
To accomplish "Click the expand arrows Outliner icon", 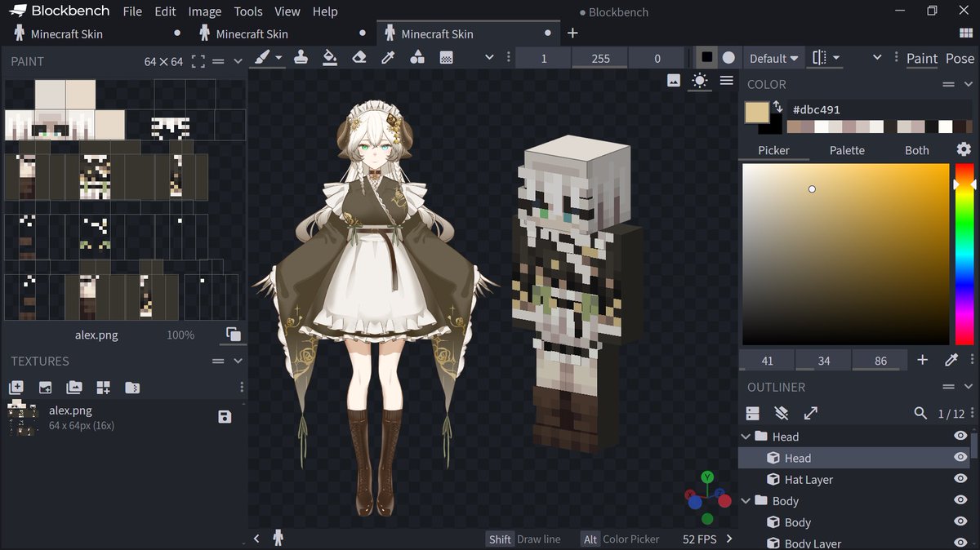I will click(810, 413).
